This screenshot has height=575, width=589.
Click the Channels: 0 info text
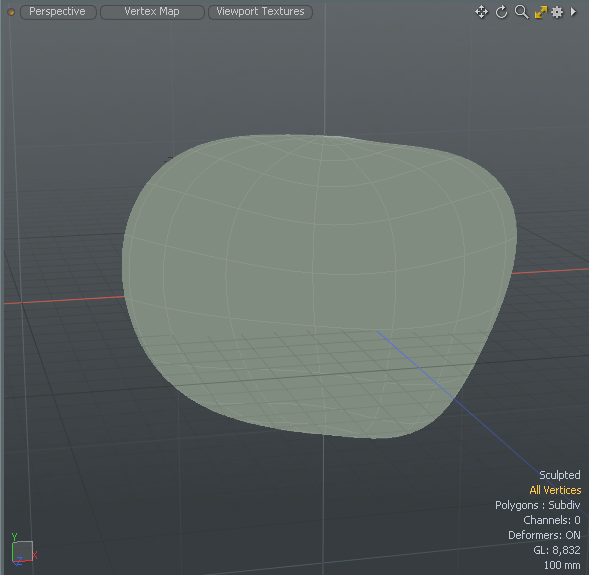tap(552, 520)
